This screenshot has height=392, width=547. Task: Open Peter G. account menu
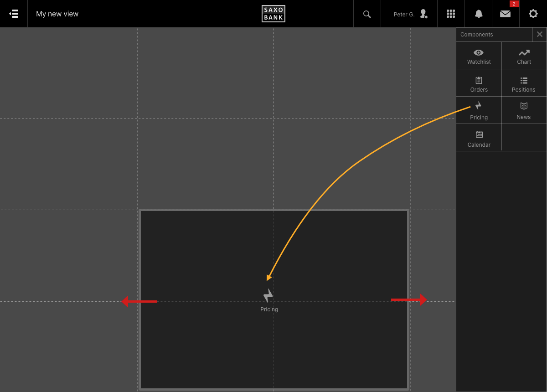tap(410, 14)
